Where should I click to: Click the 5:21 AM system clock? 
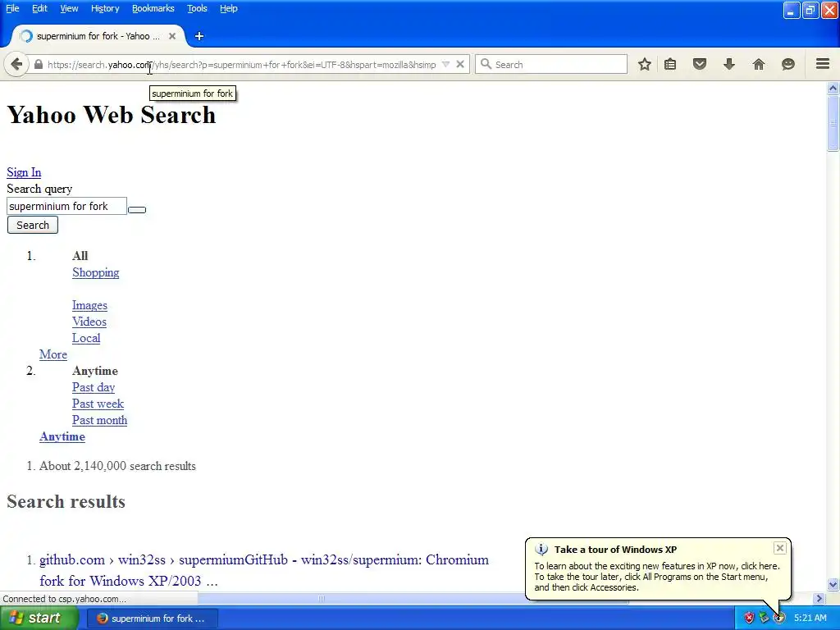coord(810,619)
